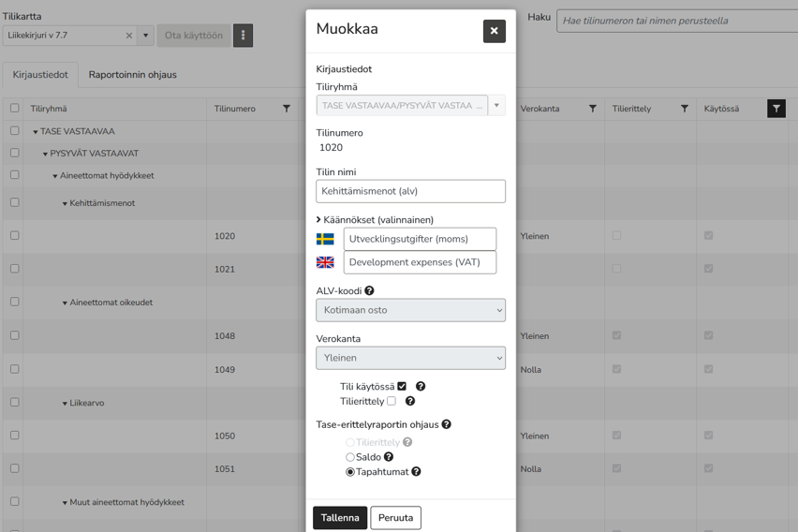Select the Saldo radio option
Viewport: 798px width, 532px height.
[x=350, y=457]
